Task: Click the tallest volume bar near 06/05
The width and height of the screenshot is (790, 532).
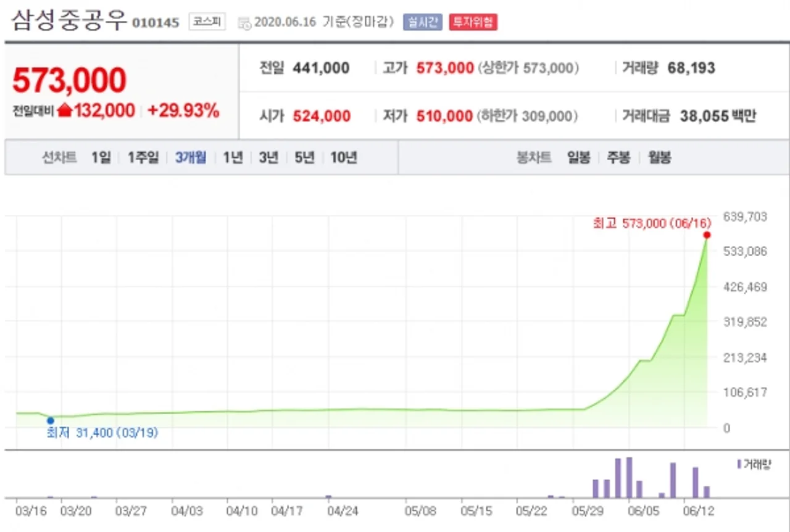Action: click(629, 478)
